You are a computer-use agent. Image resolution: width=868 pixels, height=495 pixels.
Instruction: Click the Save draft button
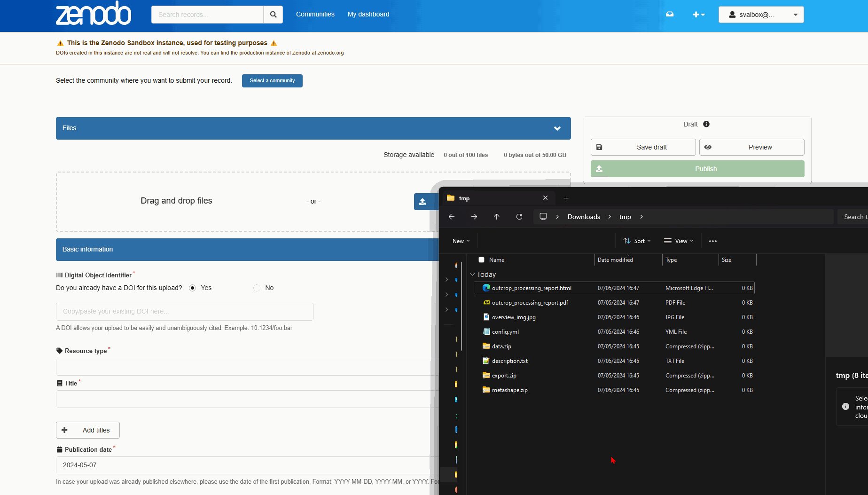643,147
